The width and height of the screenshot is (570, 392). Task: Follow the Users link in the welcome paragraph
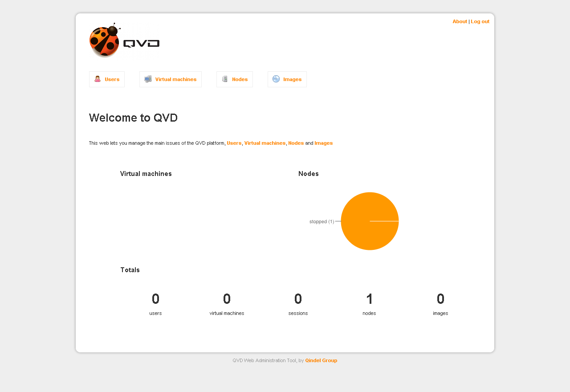[234, 143]
